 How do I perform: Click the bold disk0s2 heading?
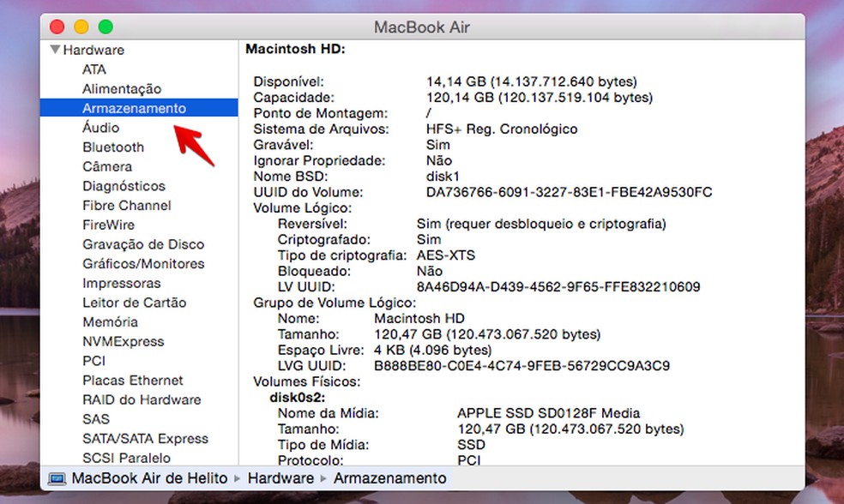pos(297,398)
